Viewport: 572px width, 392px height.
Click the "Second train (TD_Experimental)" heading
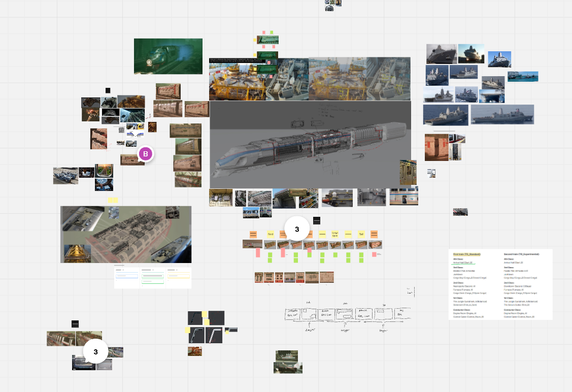(x=521, y=254)
